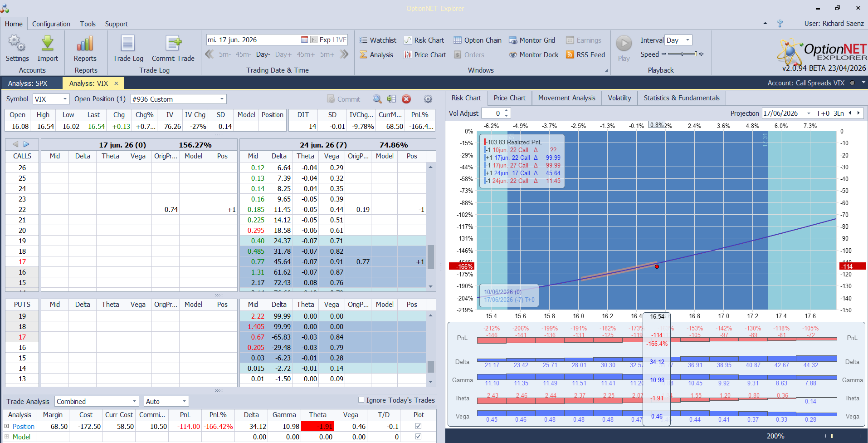Click the Vol Adjust input field
The image size is (868, 443).
[493, 113]
